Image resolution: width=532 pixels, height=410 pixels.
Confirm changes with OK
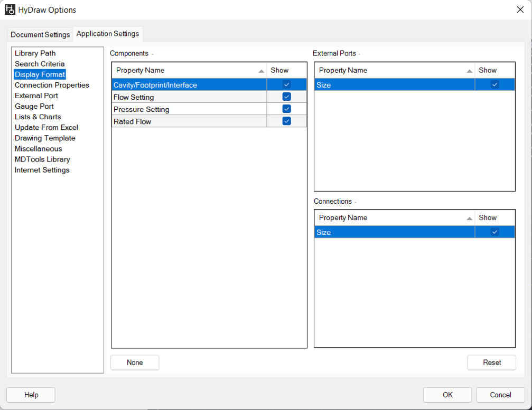(447, 395)
